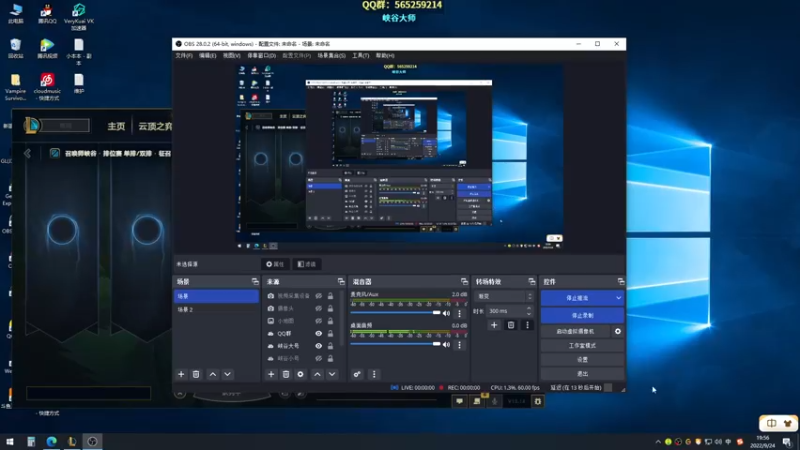
Task: Pop out the 混音器 dock panel
Action: (464, 282)
